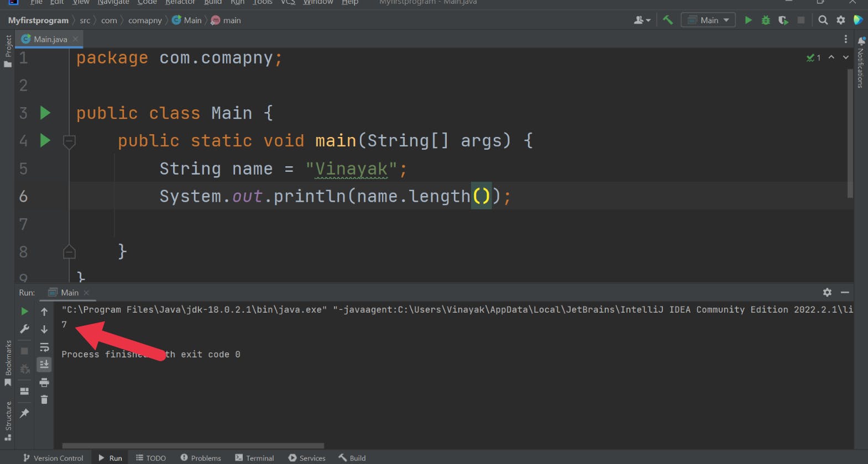Start debugging with the bug icon
Image resolution: width=868 pixels, height=464 pixels.
(766, 20)
